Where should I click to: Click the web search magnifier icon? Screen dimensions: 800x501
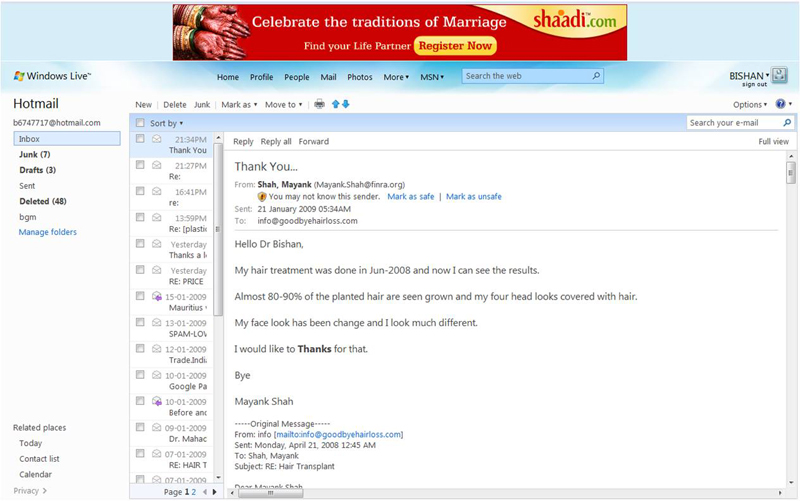(597, 76)
